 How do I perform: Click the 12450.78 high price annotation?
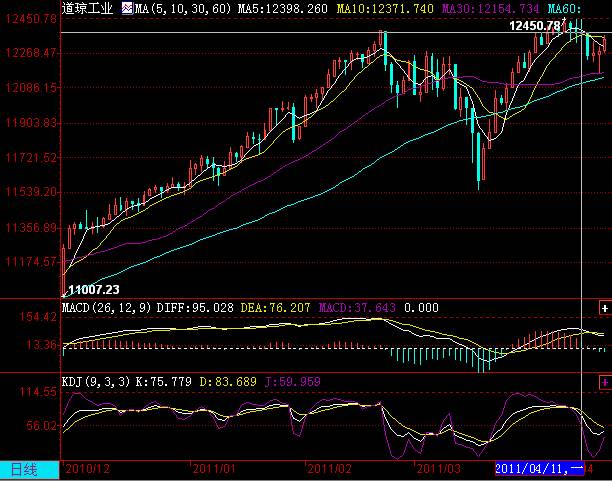click(535, 26)
